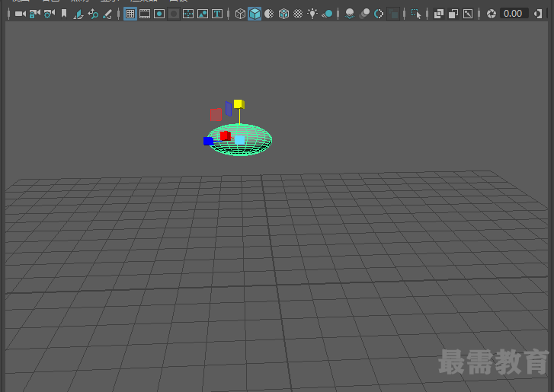Toggle Wireframe on Shaded icon

point(283,14)
